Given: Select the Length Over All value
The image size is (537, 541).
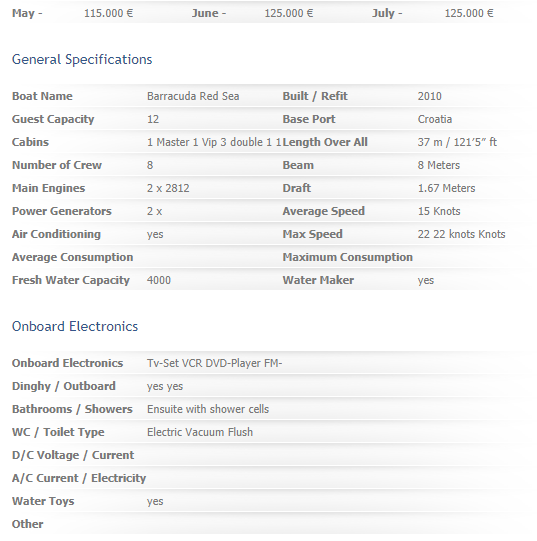Looking at the screenshot, I should click(457, 142).
